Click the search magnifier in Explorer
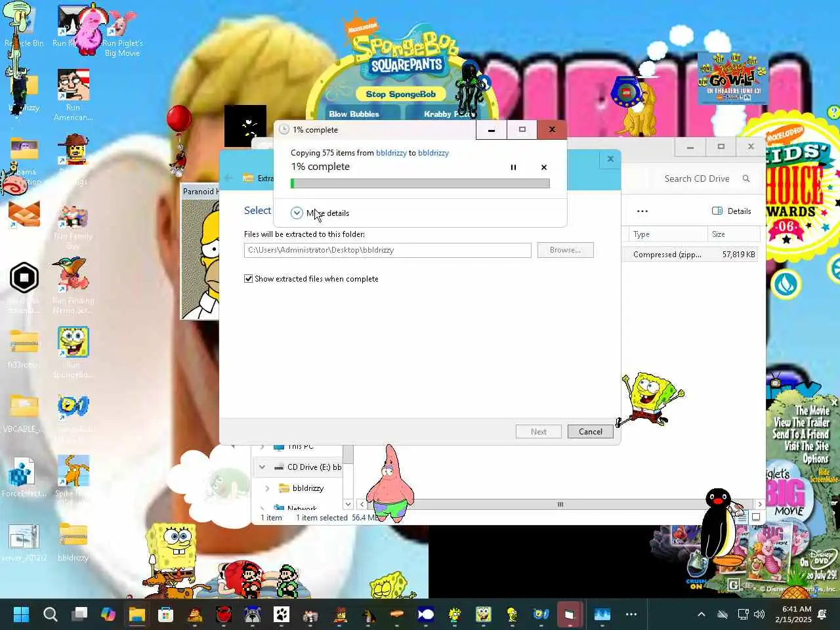This screenshot has height=630, width=840. coord(746,178)
